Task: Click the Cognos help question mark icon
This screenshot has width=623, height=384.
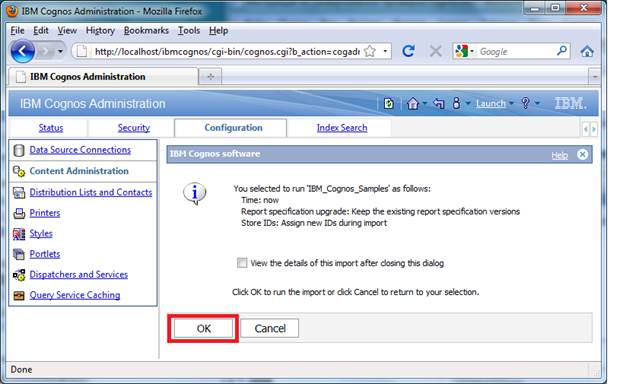Action: pyautogui.click(x=525, y=103)
